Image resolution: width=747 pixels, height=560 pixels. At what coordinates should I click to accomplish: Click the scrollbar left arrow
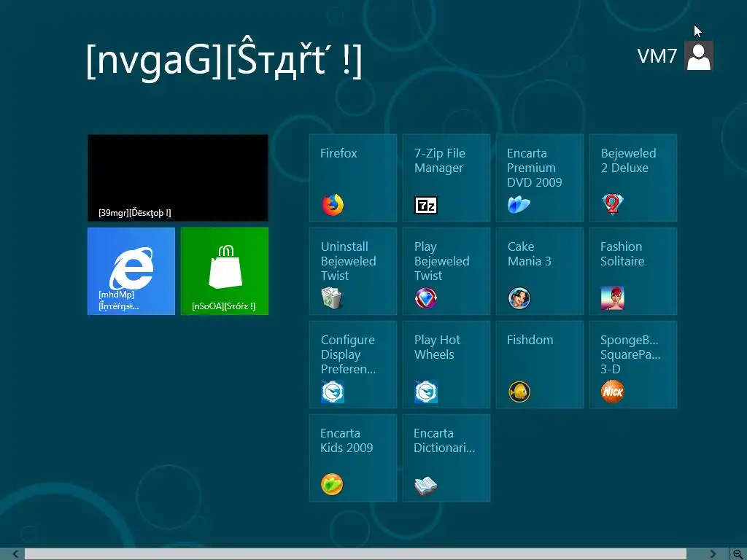click(16, 554)
